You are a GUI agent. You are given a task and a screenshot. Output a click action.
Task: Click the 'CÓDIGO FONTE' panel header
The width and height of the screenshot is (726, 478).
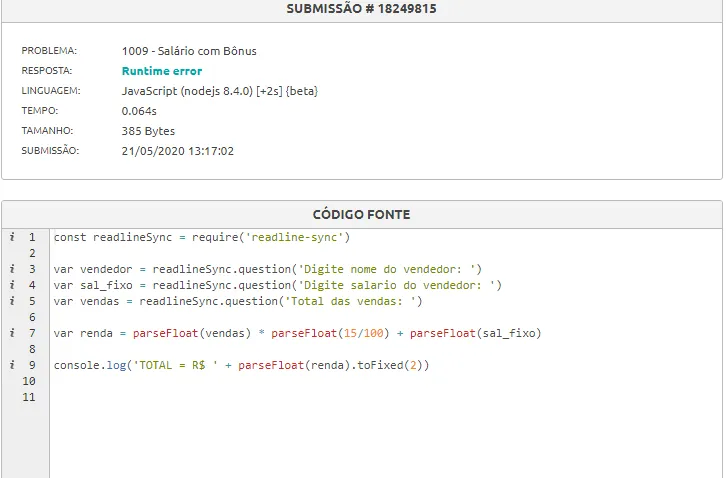coord(361,214)
